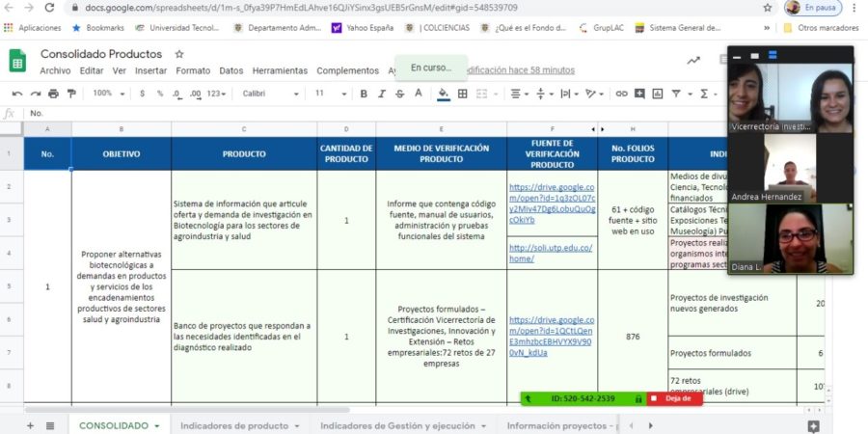Click the red Deja de sharing button
Viewport: 868px width, 434px height.
675,398
